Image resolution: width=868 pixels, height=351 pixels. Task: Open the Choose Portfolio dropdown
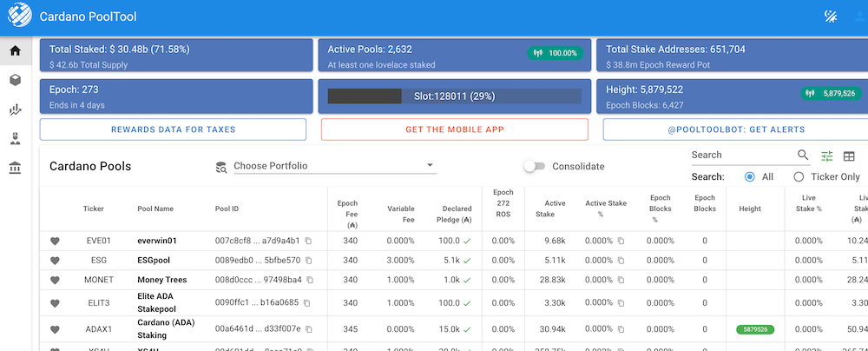(x=335, y=166)
